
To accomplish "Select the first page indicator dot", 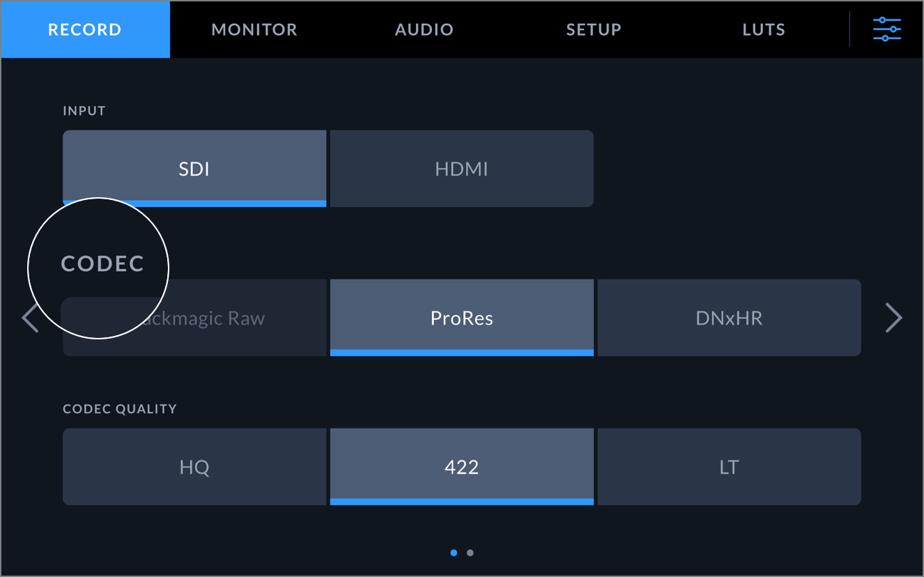I will point(454,553).
